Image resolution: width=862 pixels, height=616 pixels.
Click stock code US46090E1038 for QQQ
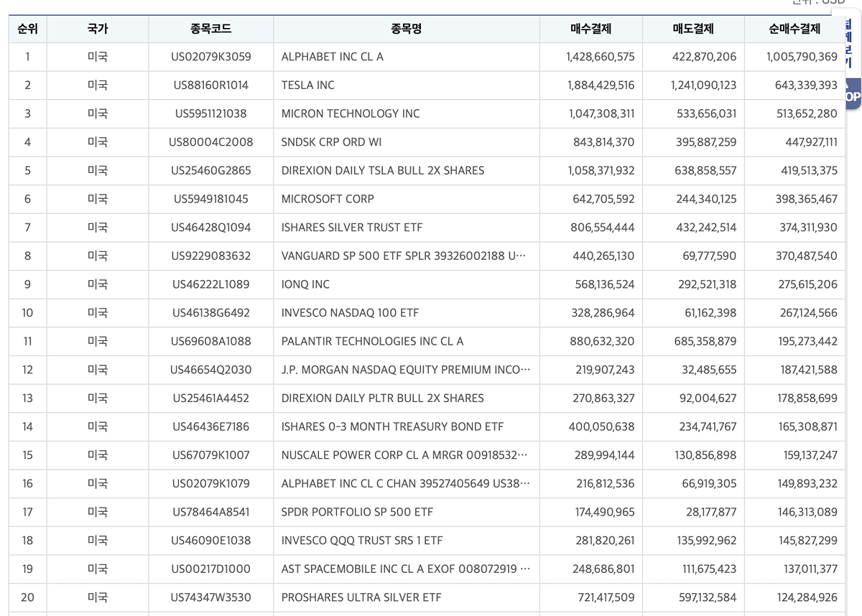[x=210, y=541]
